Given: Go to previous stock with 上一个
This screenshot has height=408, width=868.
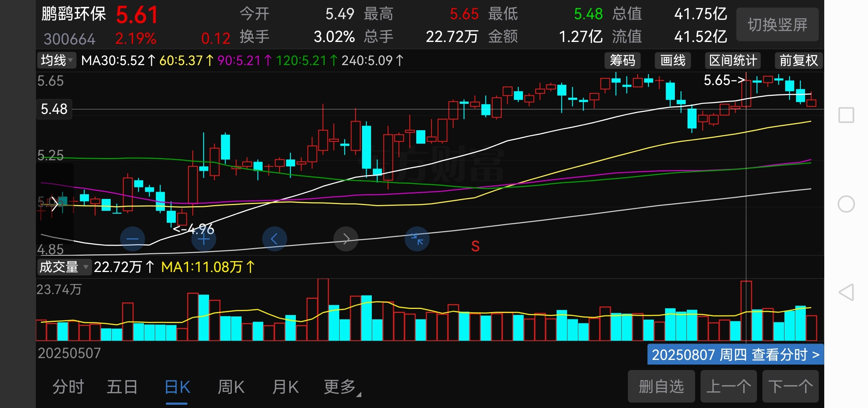Looking at the screenshot, I should click(728, 386).
